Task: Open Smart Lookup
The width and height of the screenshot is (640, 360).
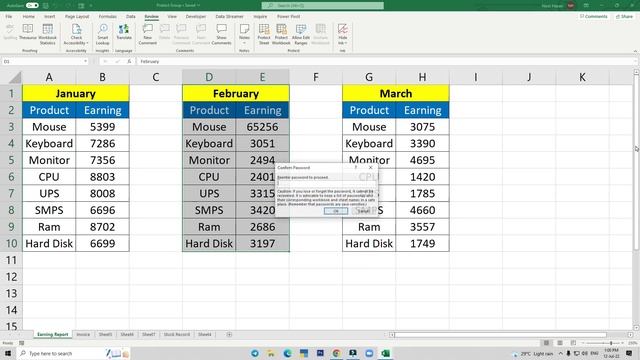Action: coord(102,33)
